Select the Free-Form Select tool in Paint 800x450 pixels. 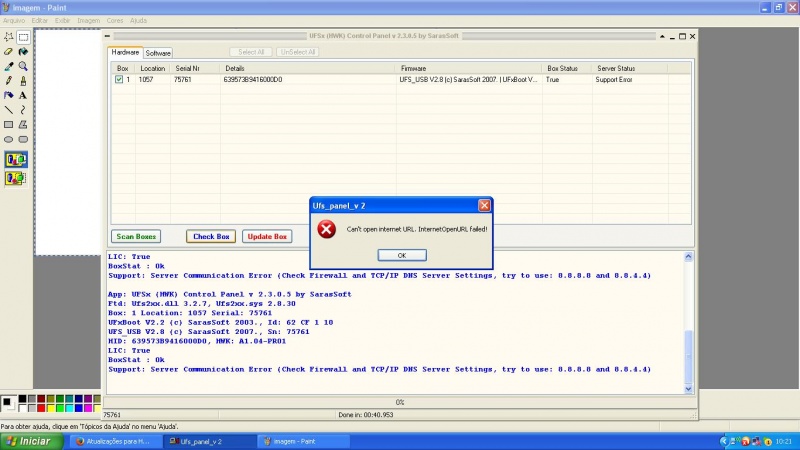[x=9, y=37]
